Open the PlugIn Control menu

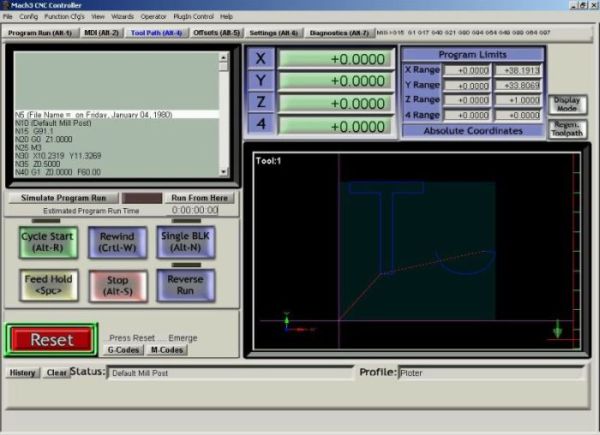193,16
